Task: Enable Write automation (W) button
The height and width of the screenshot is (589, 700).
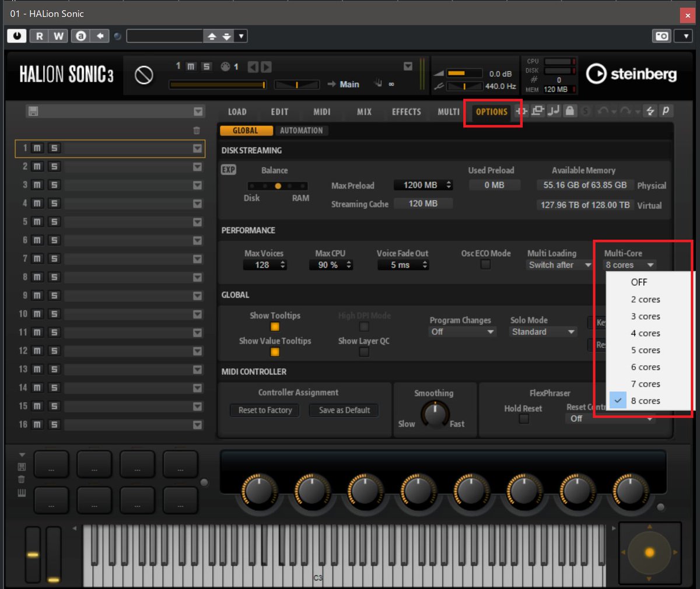Action: pos(58,36)
